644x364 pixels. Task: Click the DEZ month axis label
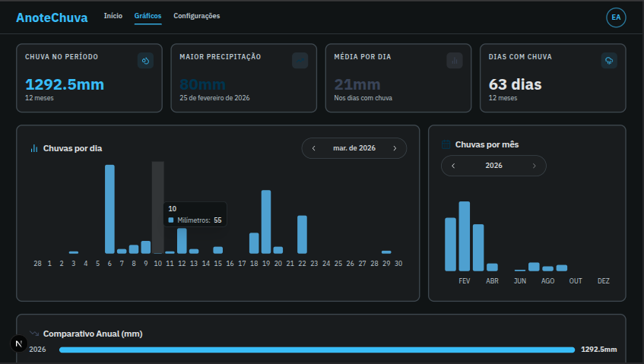click(604, 280)
